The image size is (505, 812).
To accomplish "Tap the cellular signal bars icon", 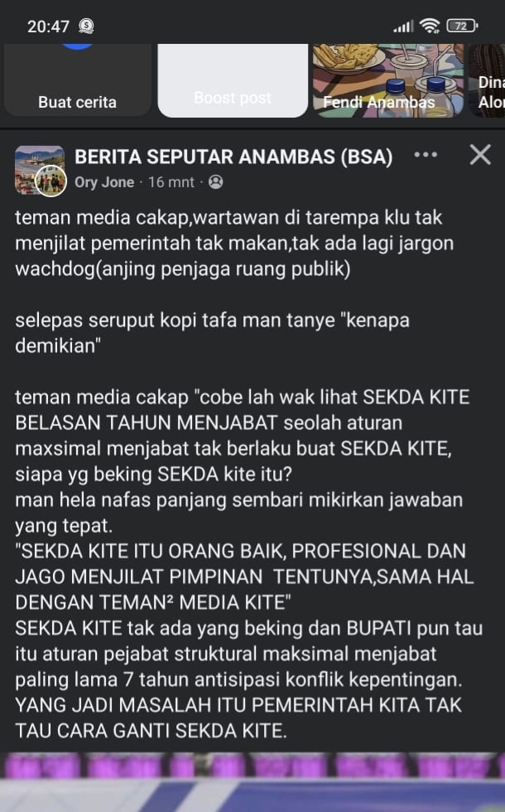I will click(x=404, y=26).
